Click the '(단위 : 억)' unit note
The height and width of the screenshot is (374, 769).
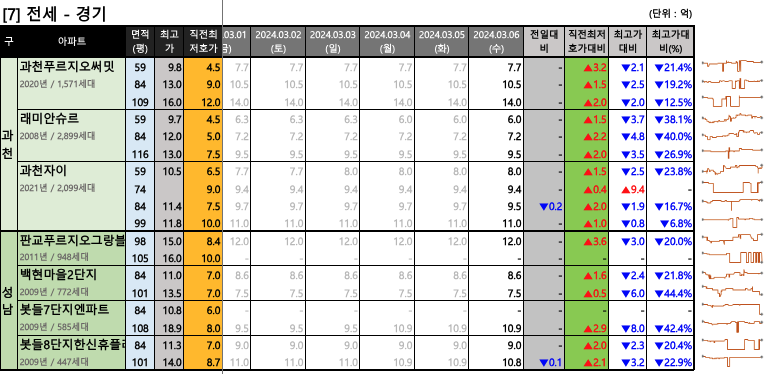pyautogui.click(x=670, y=14)
